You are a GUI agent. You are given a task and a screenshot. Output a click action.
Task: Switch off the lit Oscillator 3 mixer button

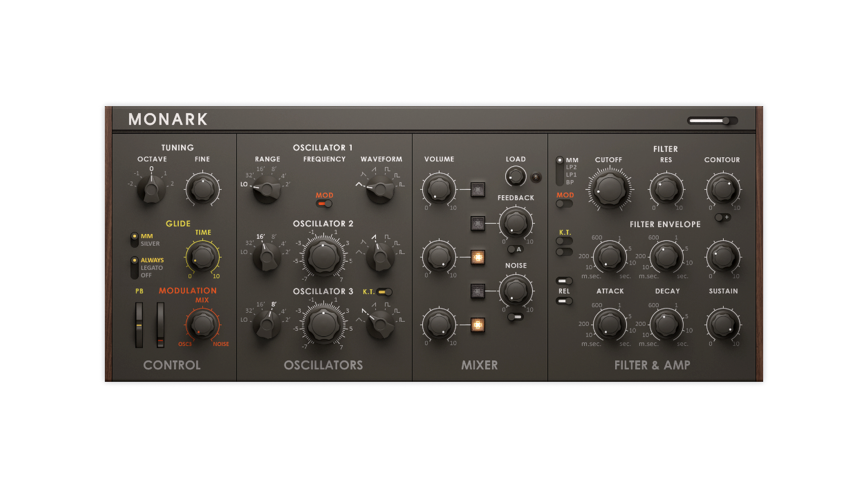point(477,324)
